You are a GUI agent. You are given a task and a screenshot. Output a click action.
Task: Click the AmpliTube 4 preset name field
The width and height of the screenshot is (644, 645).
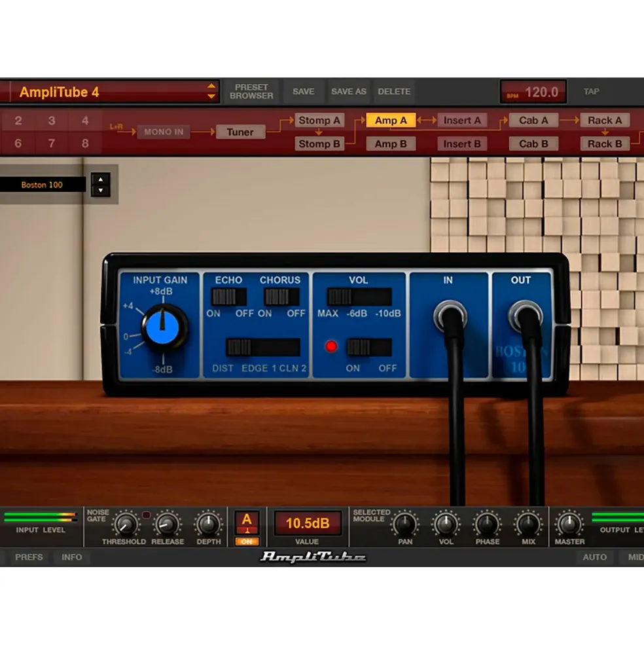coord(110,92)
